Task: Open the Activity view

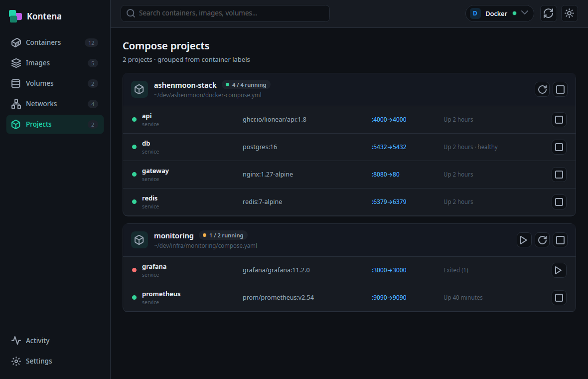Action: click(55, 340)
